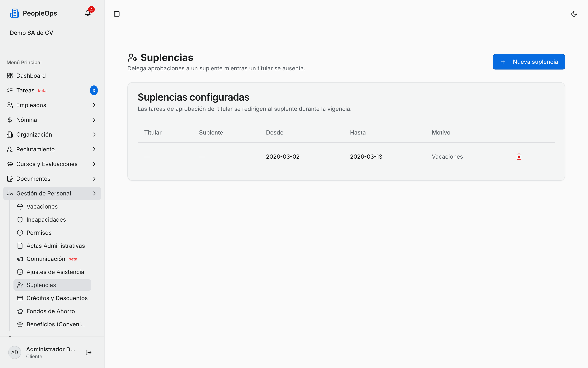The height and width of the screenshot is (368, 588).
Task: Click the Ajustes de Asistencia clock icon
Action: point(20,272)
